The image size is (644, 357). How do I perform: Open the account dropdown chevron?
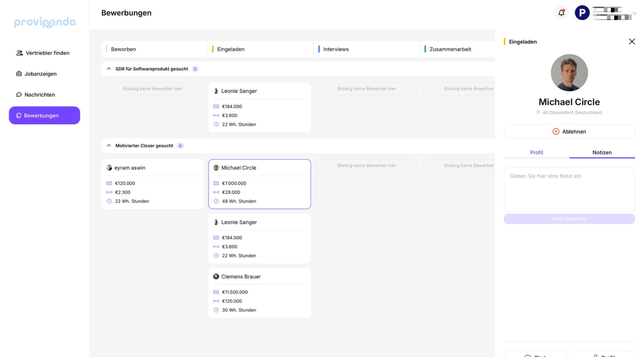[634, 13]
